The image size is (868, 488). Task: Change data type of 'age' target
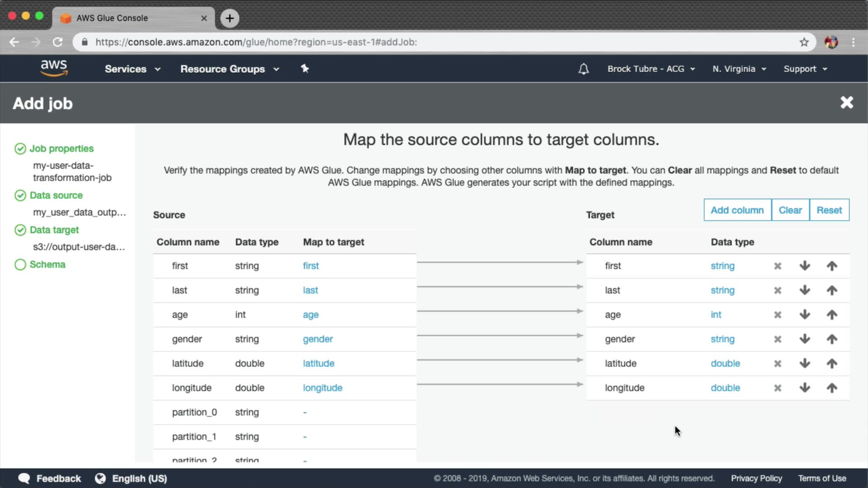click(716, 315)
